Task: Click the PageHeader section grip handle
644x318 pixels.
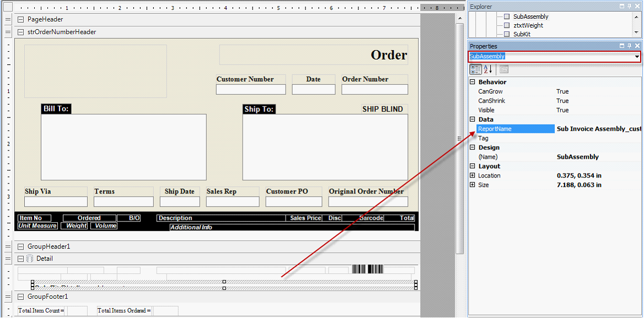Action: tap(7, 19)
